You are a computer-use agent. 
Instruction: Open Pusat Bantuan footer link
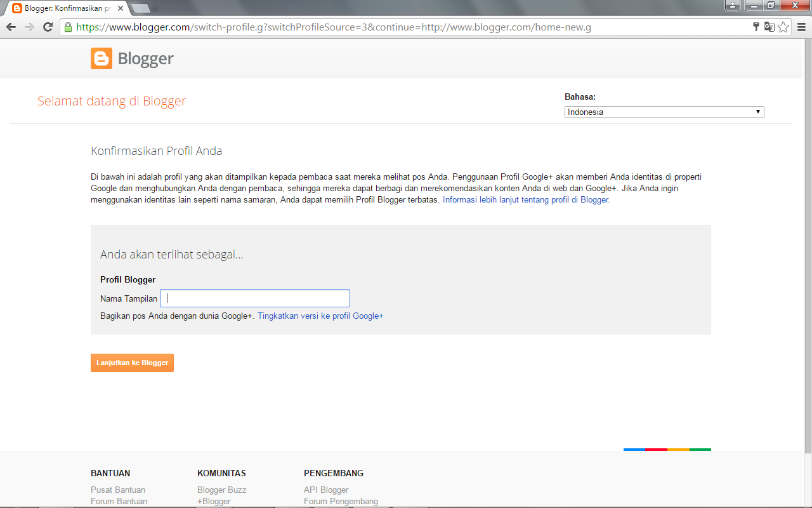[118, 490]
